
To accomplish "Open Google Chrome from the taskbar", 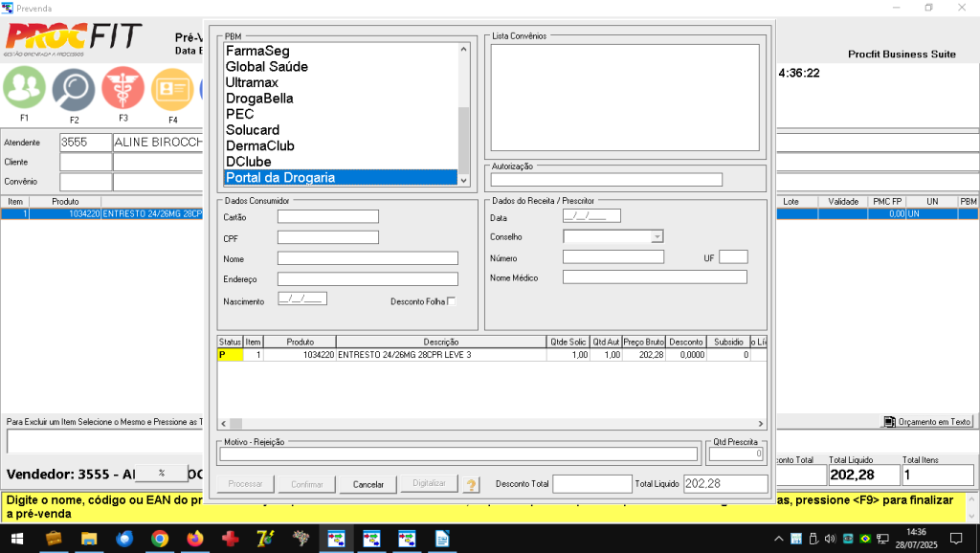I will pyautogui.click(x=160, y=539).
